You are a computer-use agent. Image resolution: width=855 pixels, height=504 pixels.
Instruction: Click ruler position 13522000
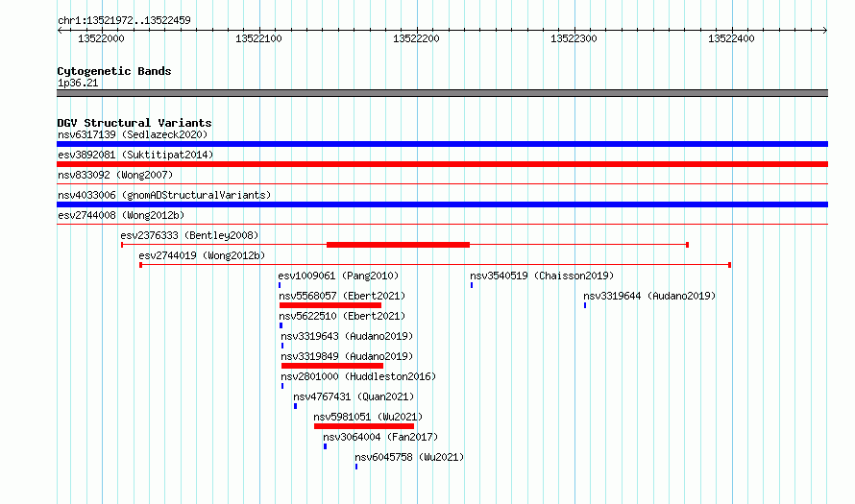(101, 38)
